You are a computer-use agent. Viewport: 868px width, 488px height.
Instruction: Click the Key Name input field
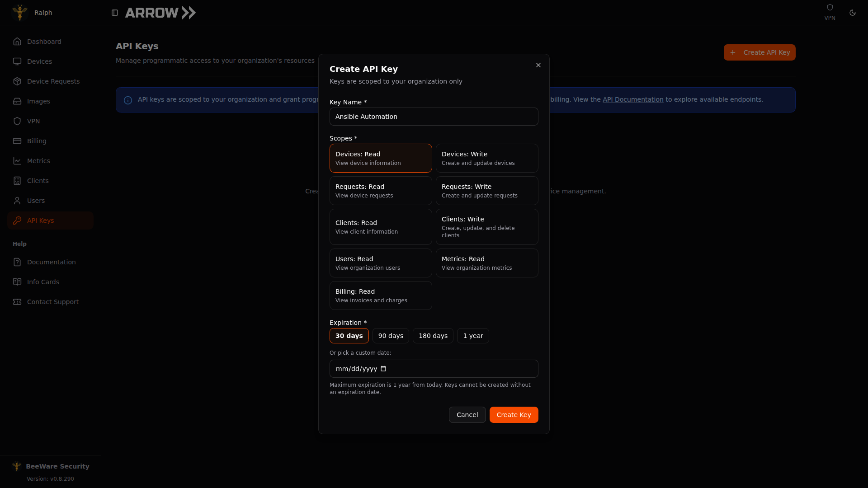pyautogui.click(x=434, y=117)
